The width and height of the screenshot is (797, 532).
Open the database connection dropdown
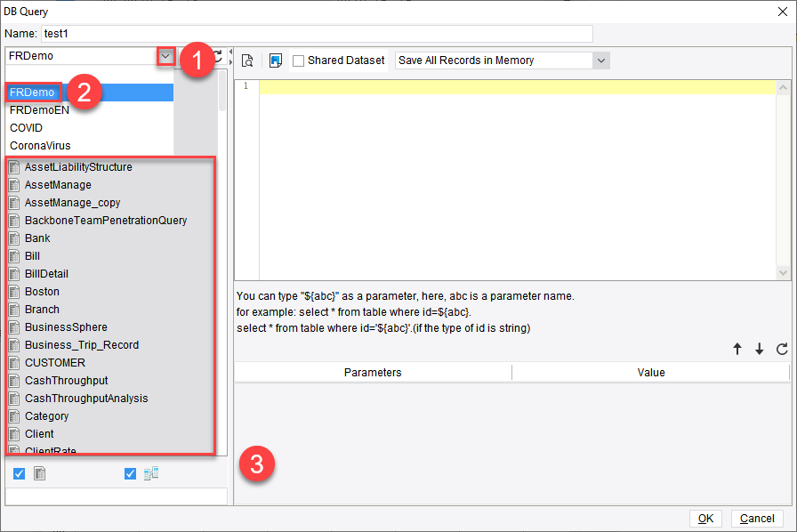coord(165,54)
